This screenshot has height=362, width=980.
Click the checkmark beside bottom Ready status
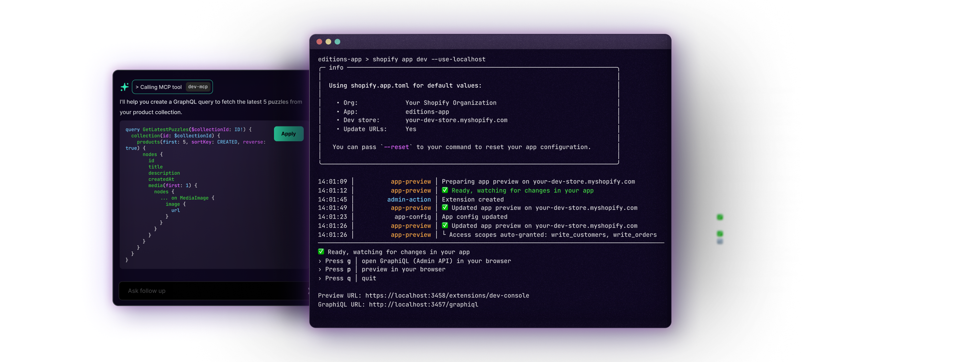point(321,251)
